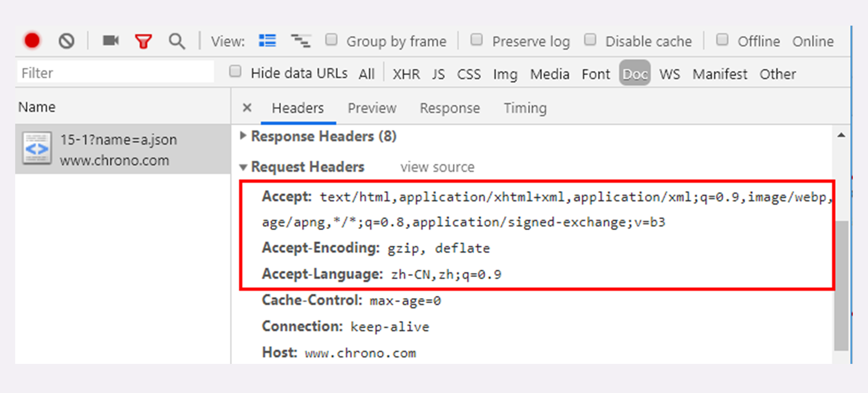Enable the Group by frame checkbox
The width and height of the screenshot is (868, 393).
pos(332,40)
